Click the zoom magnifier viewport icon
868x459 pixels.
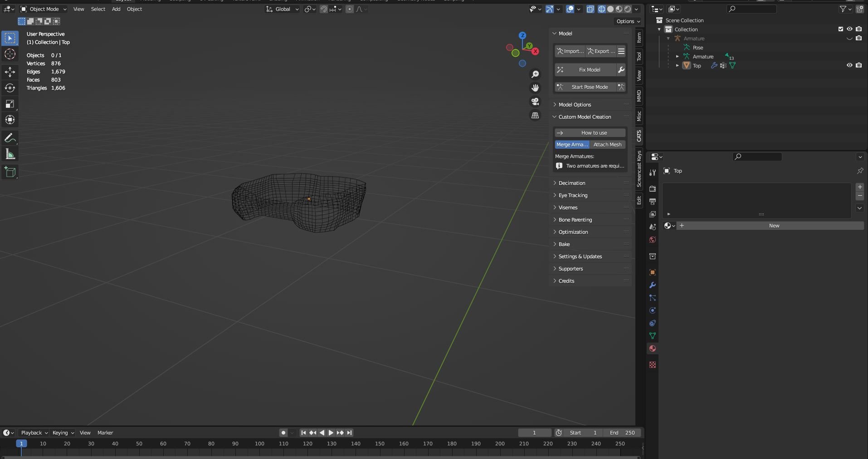click(x=535, y=74)
